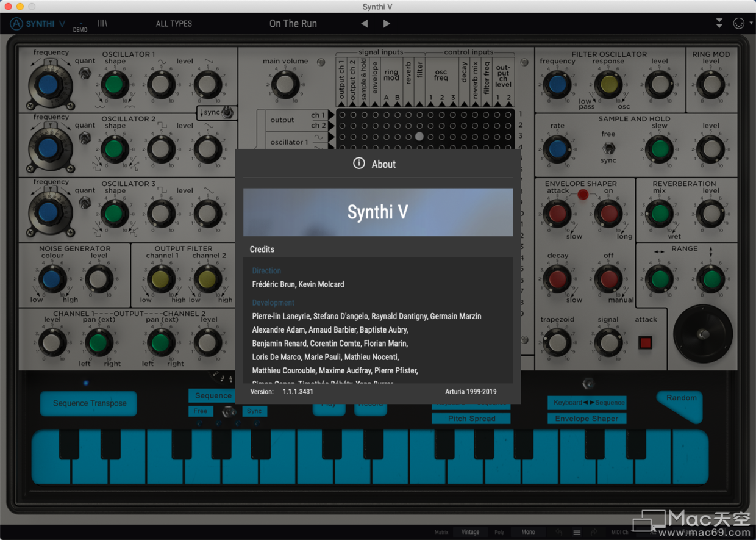This screenshot has height=540, width=756.
Task: Open the On The Run preset list
Action: tap(293, 24)
